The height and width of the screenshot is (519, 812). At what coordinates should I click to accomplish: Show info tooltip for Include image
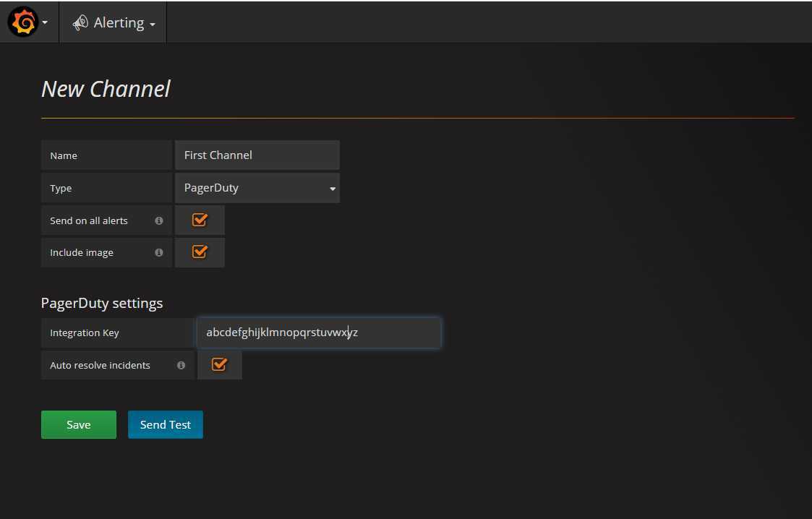(x=159, y=252)
